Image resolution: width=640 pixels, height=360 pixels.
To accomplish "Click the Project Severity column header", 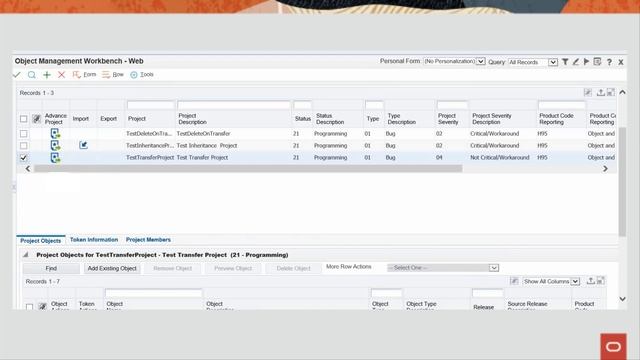I will pyautogui.click(x=447, y=119).
